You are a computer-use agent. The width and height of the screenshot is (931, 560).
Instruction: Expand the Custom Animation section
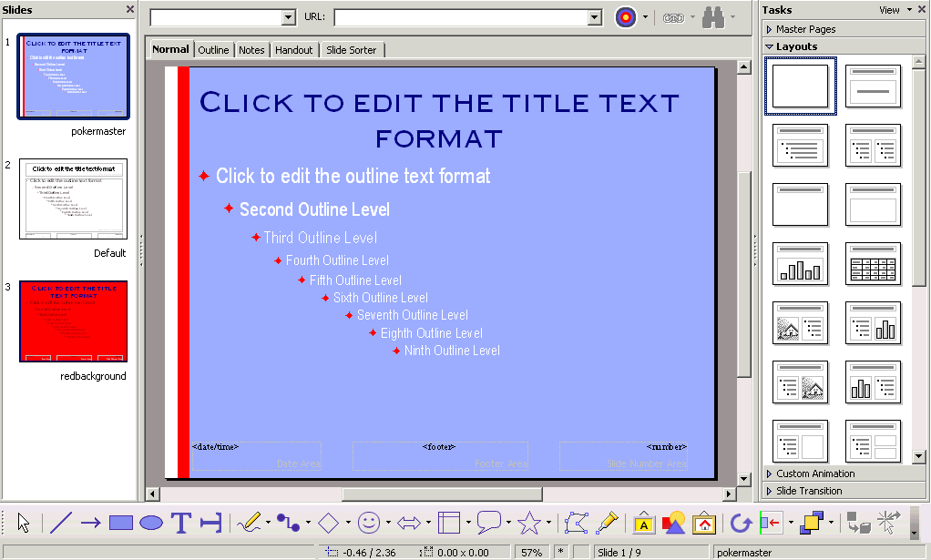(x=844, y=473)
